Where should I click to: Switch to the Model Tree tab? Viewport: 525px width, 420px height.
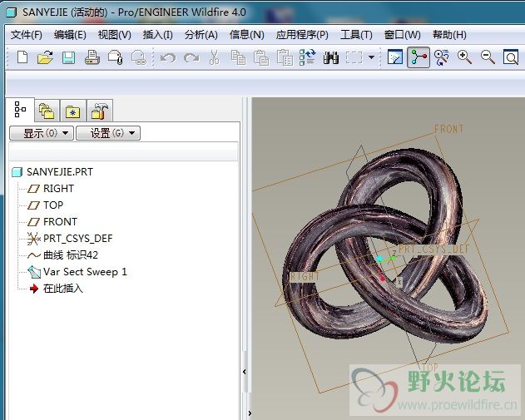[x=20, y=110]
